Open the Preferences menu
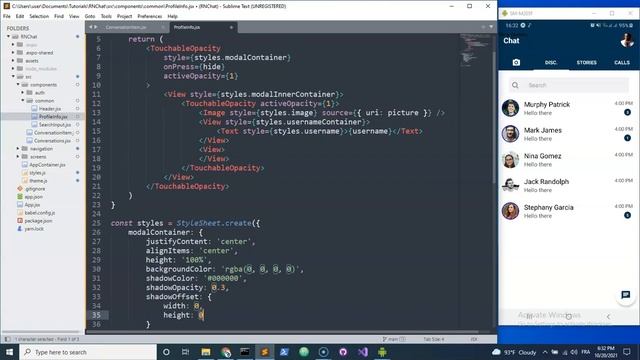The width and height of the screenshot is (640, 360). tap(149, 16)
